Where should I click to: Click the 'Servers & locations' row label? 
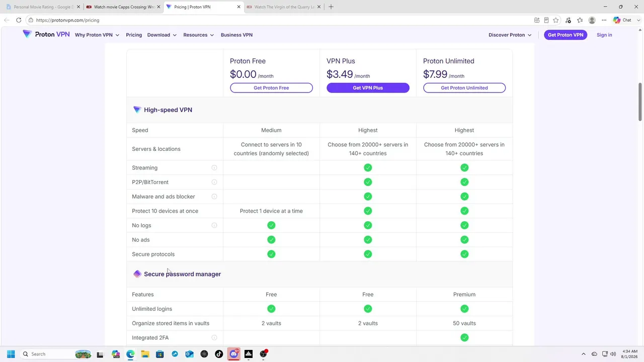tap(156, 149)
